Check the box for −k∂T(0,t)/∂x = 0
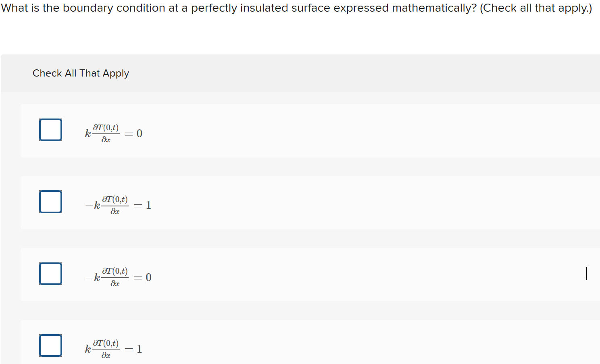 [50, 274]
